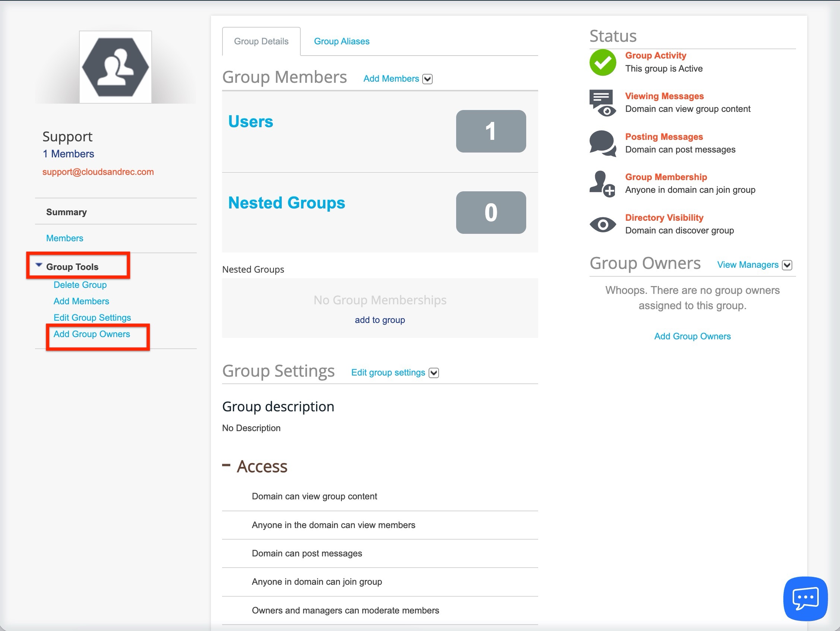Click the support@cloudsandrec.com email address
This screenshot has width=840, height=631.
coord(98,172)
